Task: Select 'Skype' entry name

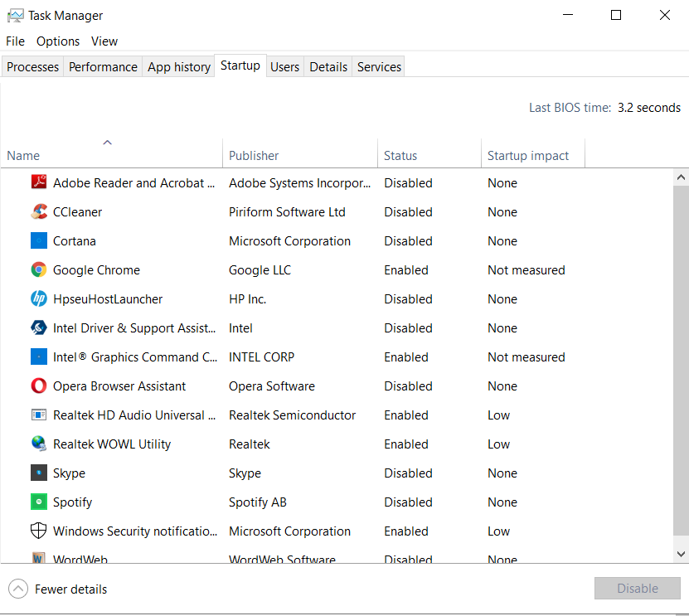Action: tap(69, 473)
